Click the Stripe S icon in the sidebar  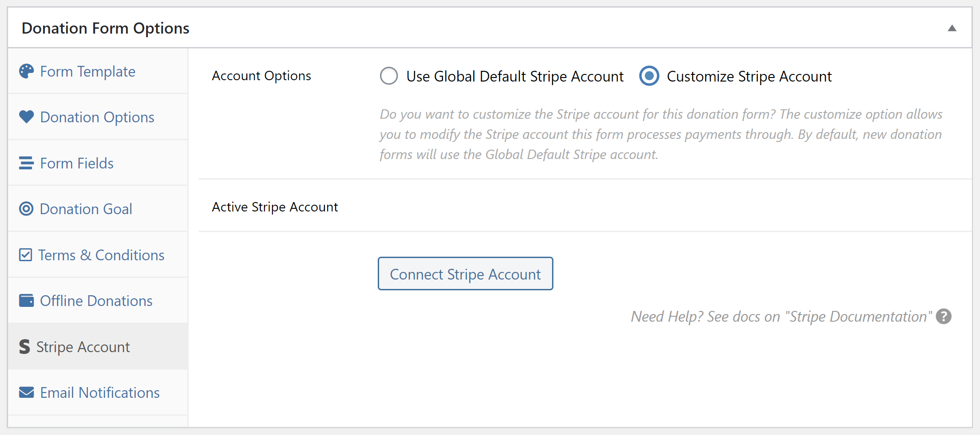click(x=24, y=346)
